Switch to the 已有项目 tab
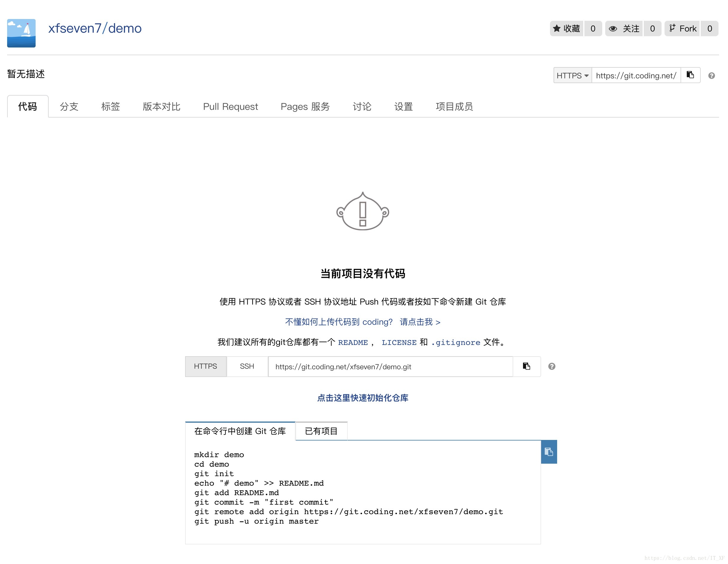This screenshot has width=728, height=564. tap(321, 431)
